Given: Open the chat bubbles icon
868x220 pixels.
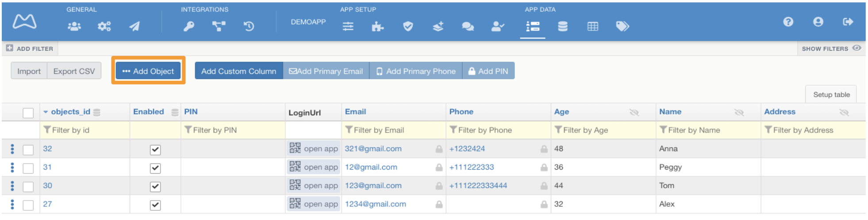Looking at the screenshot, I should pyautogui.click(x=468, y=27).
